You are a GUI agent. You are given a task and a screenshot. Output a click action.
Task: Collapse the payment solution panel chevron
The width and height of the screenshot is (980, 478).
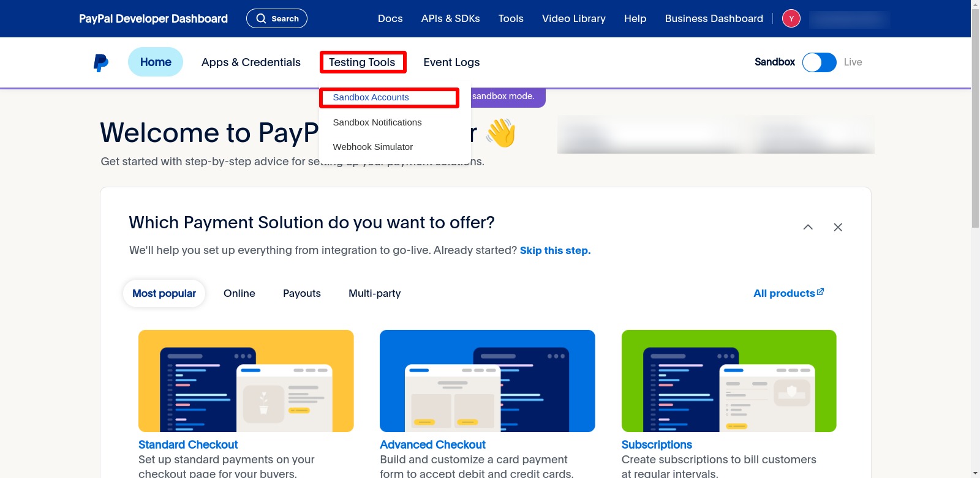click(808, 227)
